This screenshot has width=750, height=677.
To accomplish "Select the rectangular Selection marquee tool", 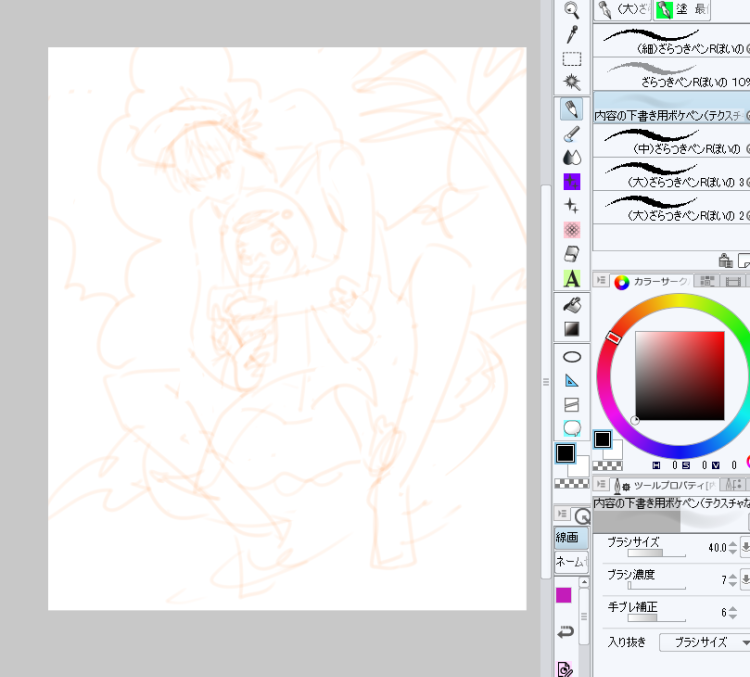I will click(x=572, y=59).
